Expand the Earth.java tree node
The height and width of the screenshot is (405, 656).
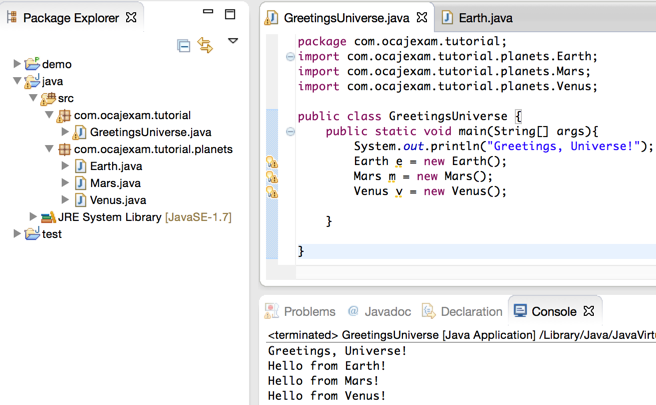pos(65,165)
